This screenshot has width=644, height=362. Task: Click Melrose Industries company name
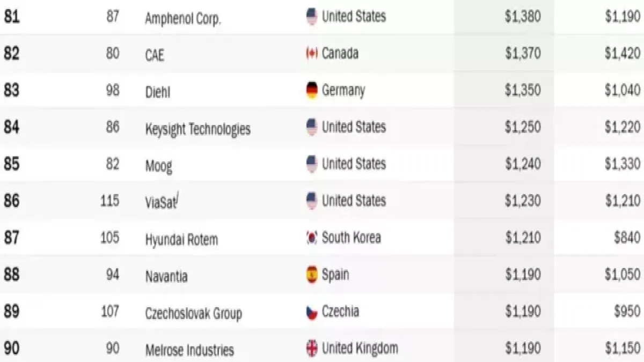tap(189, 350)
